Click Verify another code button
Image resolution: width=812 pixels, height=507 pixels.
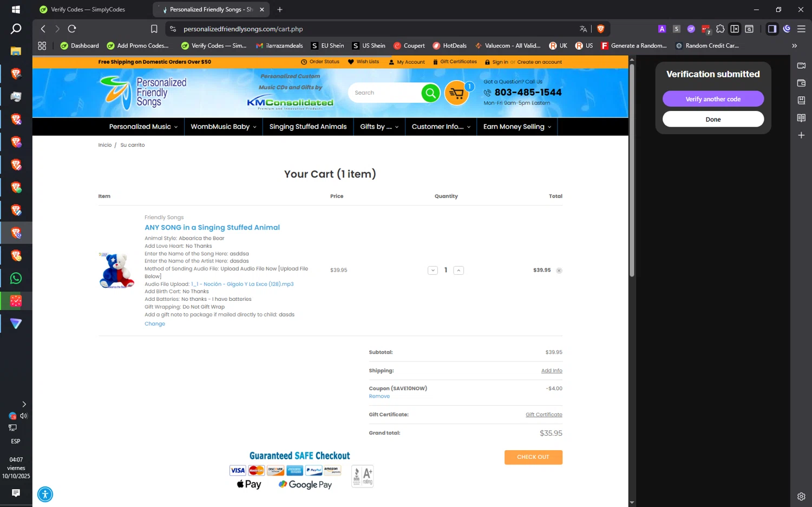click(x=713, y=99)
